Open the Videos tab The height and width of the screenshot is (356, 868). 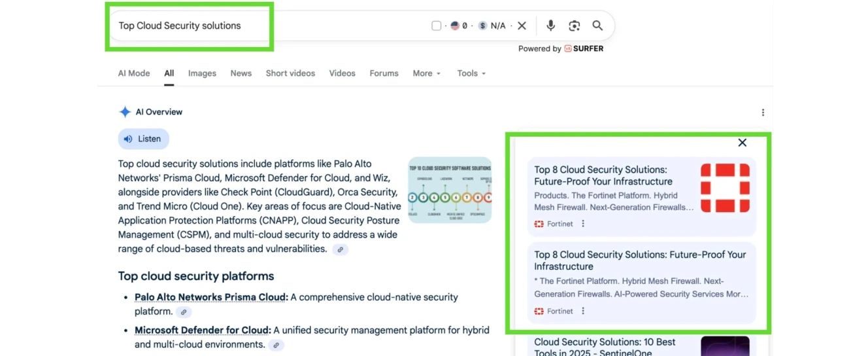click(x=342, y=73)
